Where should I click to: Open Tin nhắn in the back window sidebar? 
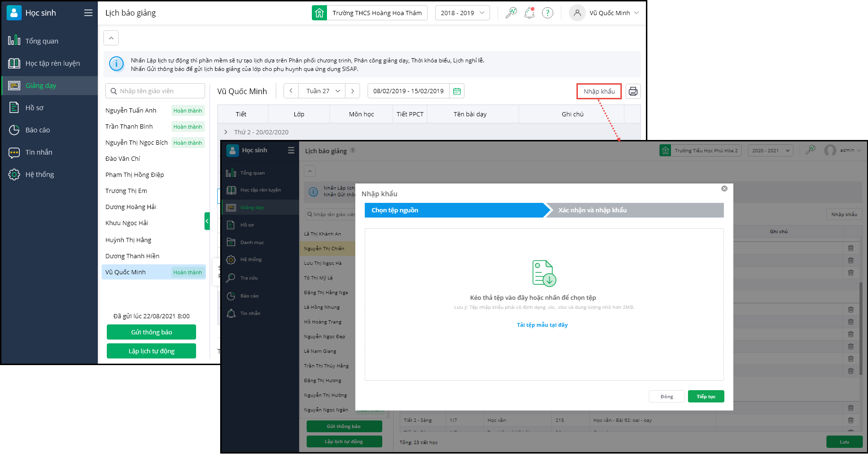coord(49,152)
